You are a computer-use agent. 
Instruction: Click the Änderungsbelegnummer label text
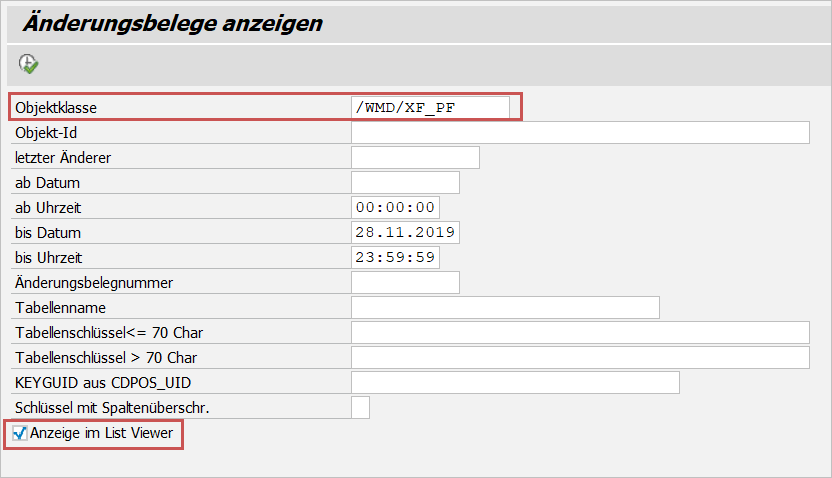(94, 283)
